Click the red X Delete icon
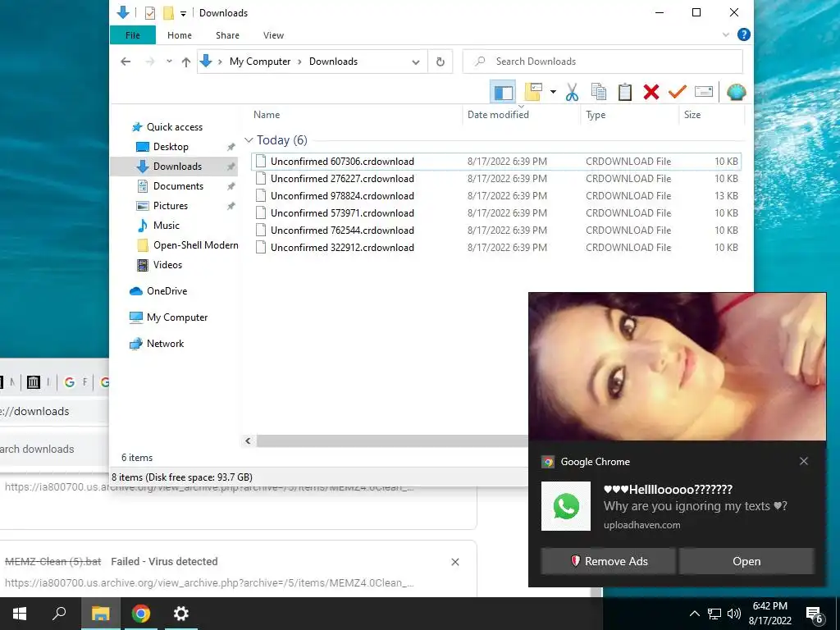The width and height of the screenshot is (840, 630). (x=651, y=92)
